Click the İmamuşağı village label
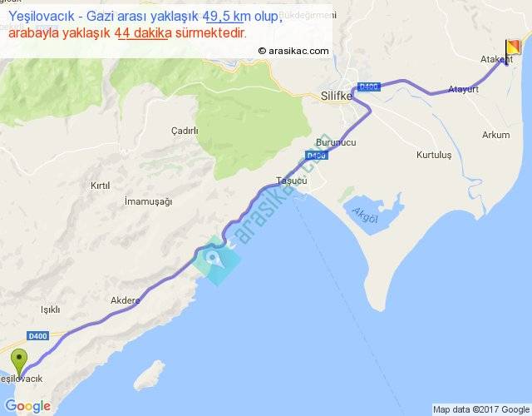The height and width of the screenshot is (416, 532). (148, 201)
